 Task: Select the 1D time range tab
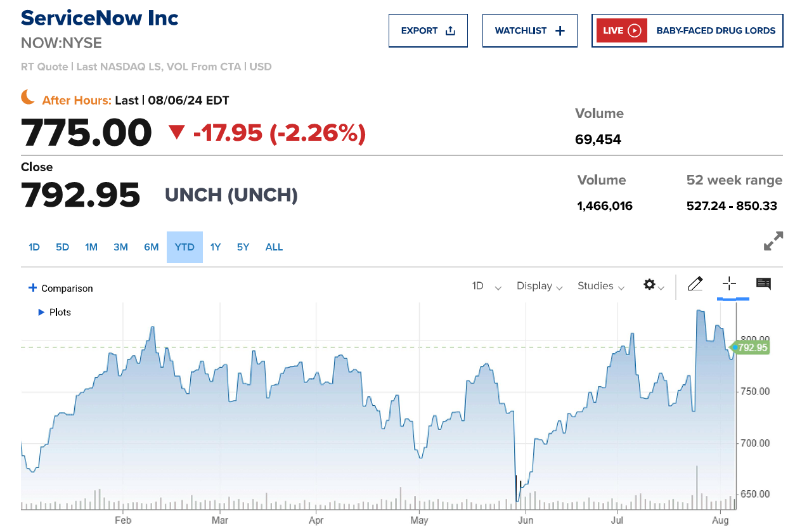coord(34,247)
